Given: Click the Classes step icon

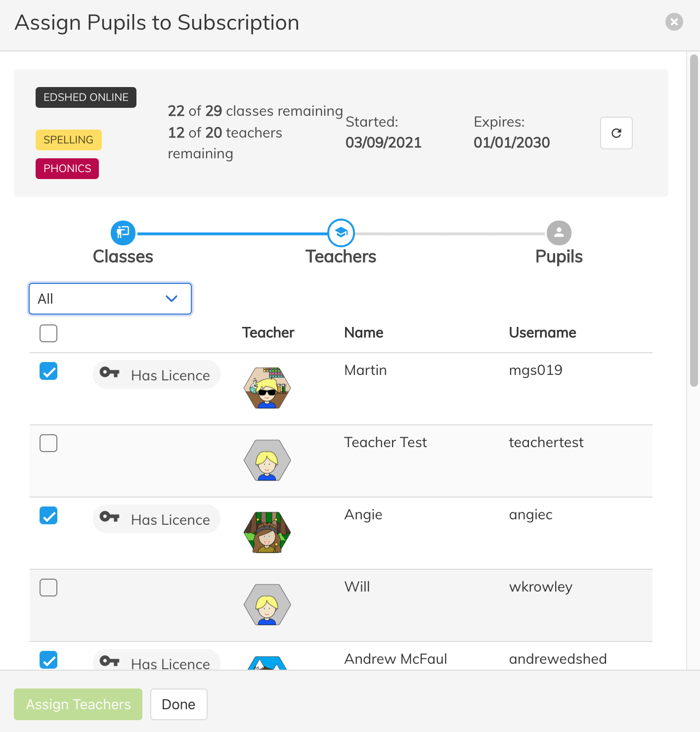Looking at the screenshot, I should coord(123,233).
